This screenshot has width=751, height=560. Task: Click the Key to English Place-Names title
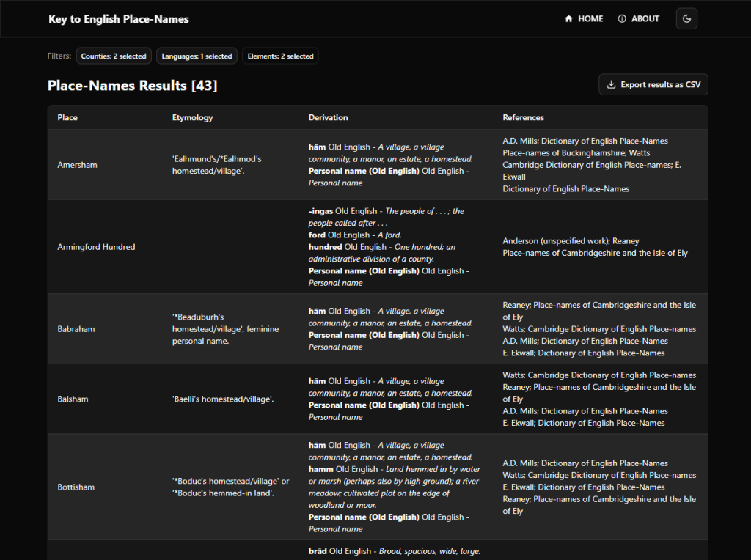pyautogui.click(x=119, y=19)
